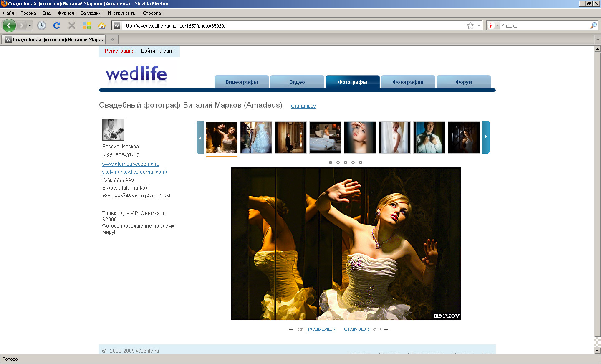The width and height of the screenshot is (601, 364).
Task: Click the Stop loading X icon
Action: 72,25
